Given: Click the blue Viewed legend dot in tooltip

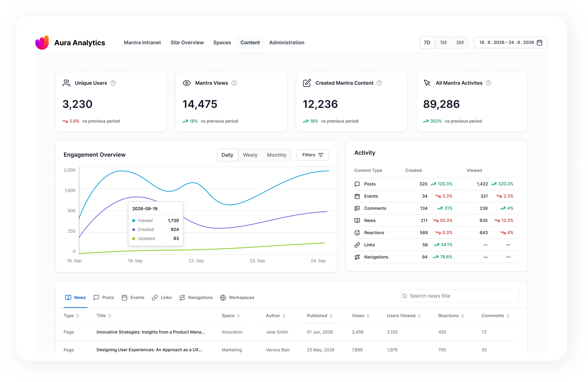Looking at the screenshot, I should 134,221.
